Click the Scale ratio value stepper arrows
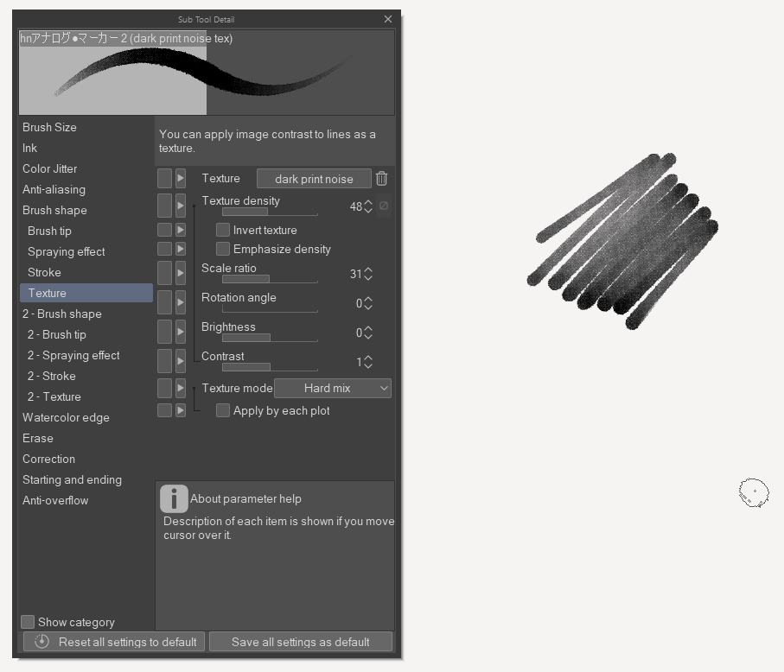This screenshot has width=784, height=672. pos(368,274)
